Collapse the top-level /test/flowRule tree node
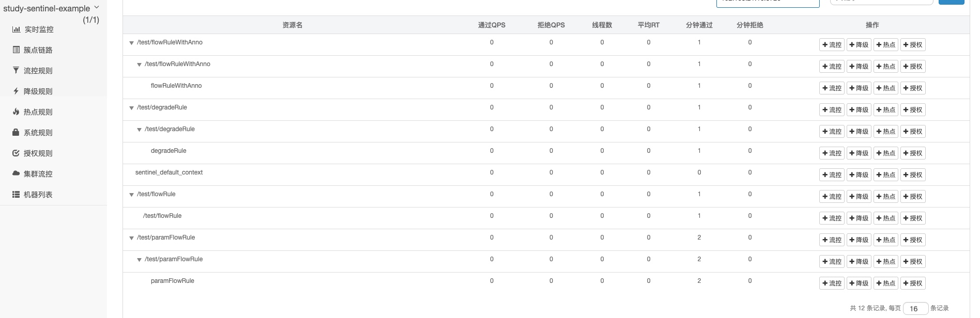The width and height of the screenshot is (980, 318). 131,195
